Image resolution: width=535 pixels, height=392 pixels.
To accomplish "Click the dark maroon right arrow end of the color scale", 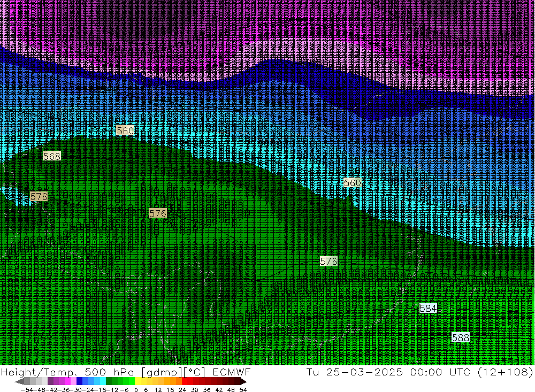I will pos(242,381).
